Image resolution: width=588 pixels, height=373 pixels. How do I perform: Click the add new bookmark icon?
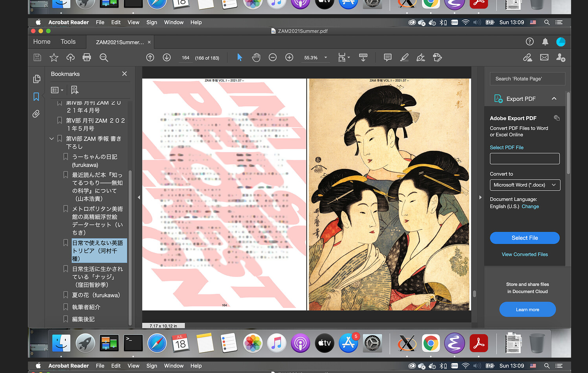click(x=75, y=90)
